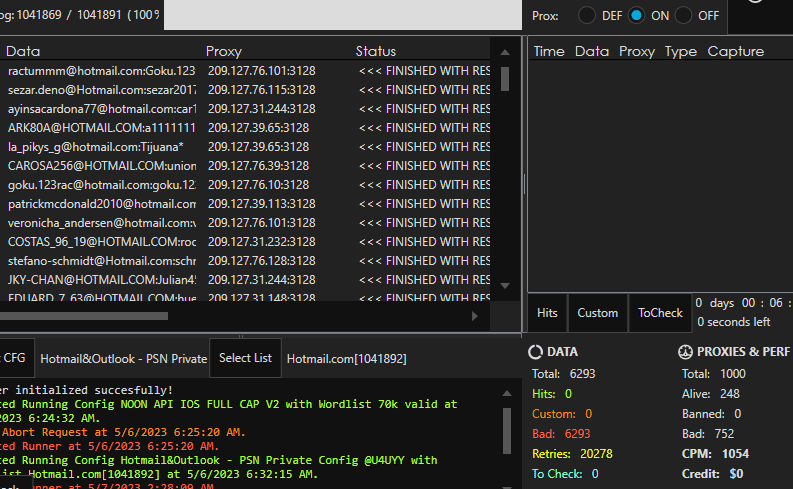Click the right arrow of horizontal scrollbar

(x=474, y=316)
